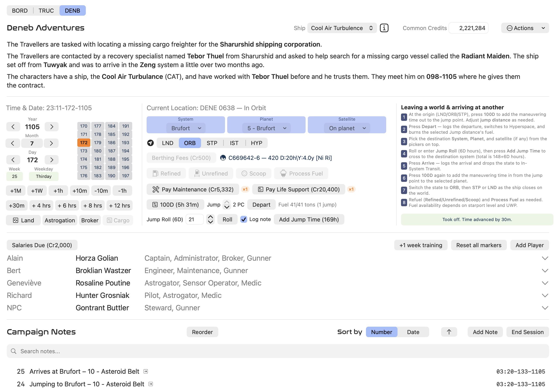The height and width of the screenshot is (392, 555).
Task: Open the System Brufort dropdown
Action: click(186, 128)
